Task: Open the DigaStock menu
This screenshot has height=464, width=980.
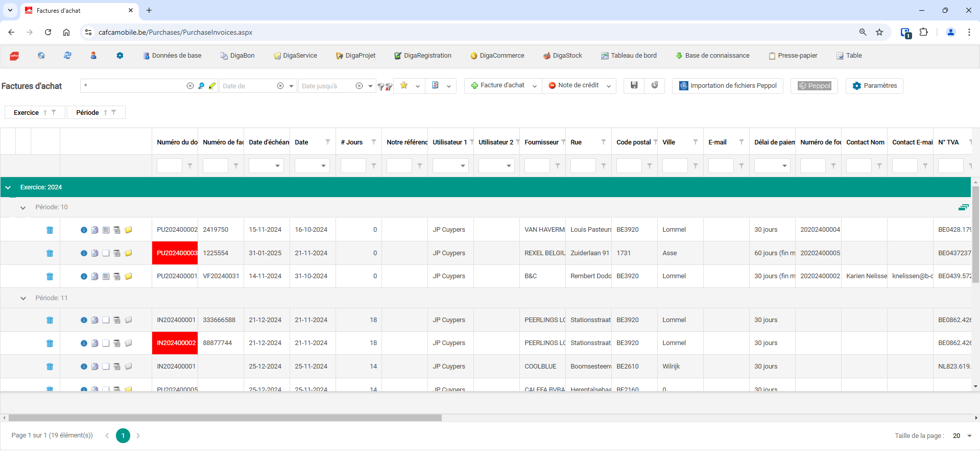Action: (x=563, y=56)
